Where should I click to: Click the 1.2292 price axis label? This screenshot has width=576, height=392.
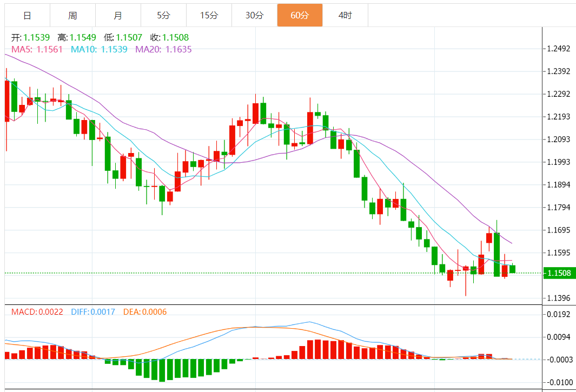click(558, 94)
